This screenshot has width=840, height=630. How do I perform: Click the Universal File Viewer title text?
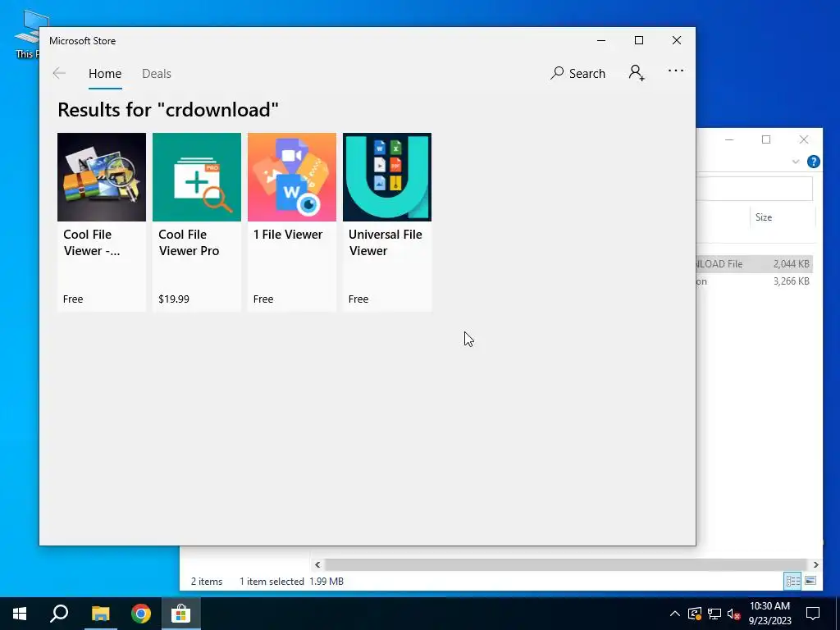pos(386,243)
